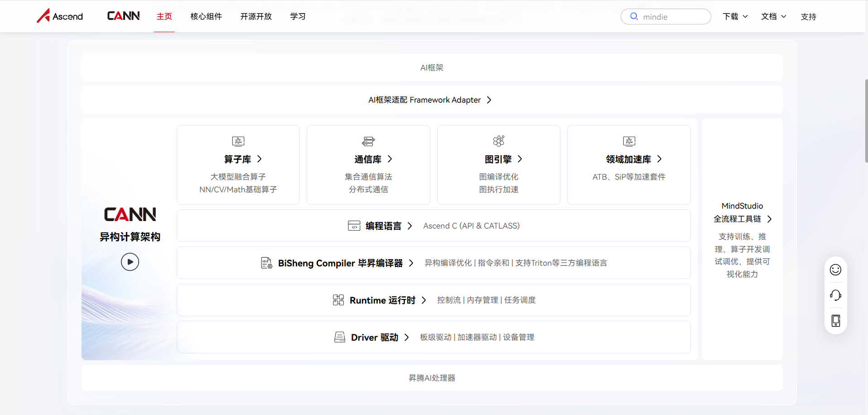Click the AI框架 banner text
Screen dimensions: 868x415
pos(432,68)
